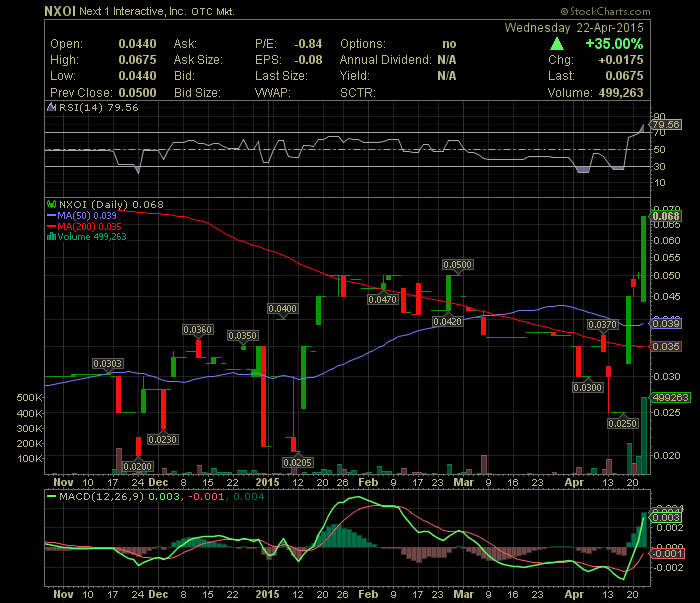Click the Last price value in header
The height and width of the screenshot is (603, 700).
(624, 76)
